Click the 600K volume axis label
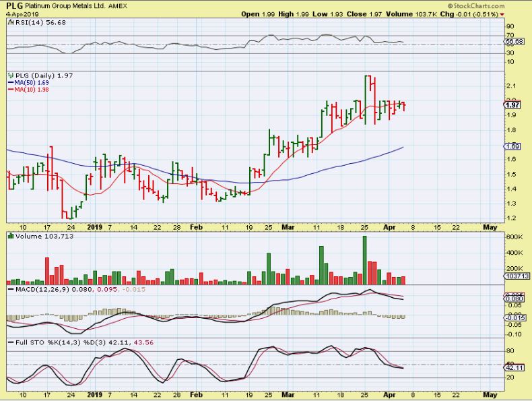Image resolution: width=532 pixels, height=401 pixels. [x=514, y=237]
